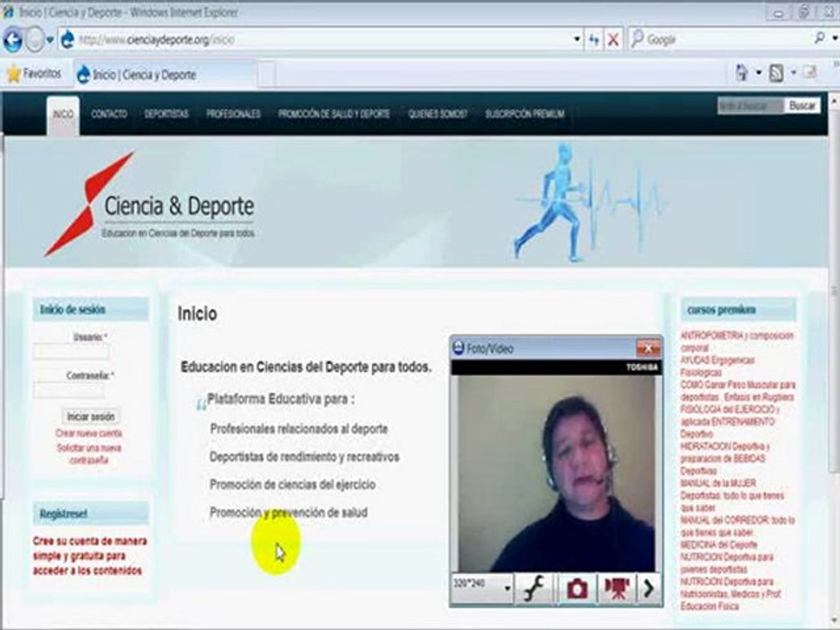Open NUTRICION Deportiva para jovenes deportistas link
Screen dimensions: 840x630
click(x=727, y=563)
